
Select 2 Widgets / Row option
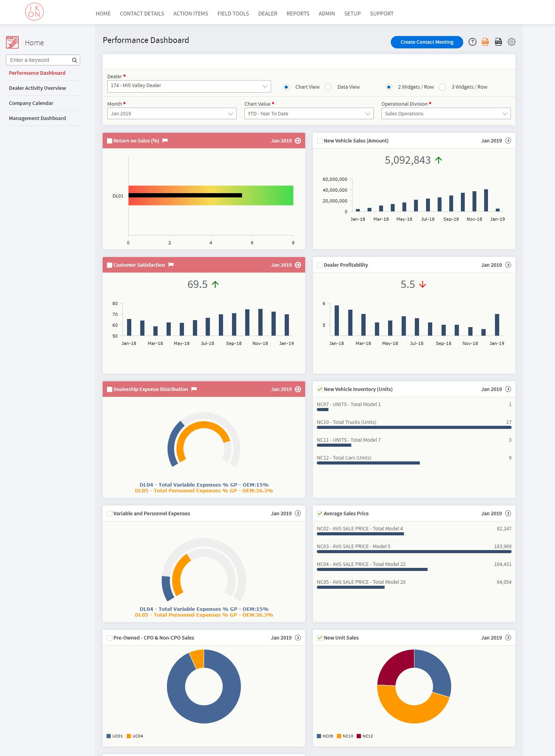[388, 87]
